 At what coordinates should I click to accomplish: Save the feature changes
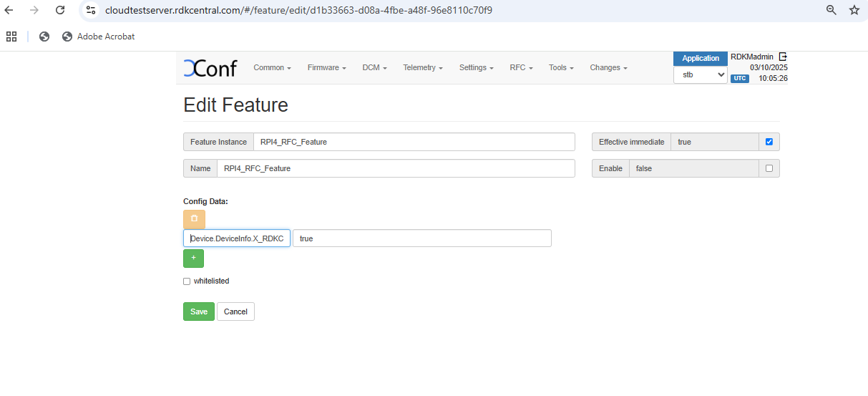click(x=198, y=312)
